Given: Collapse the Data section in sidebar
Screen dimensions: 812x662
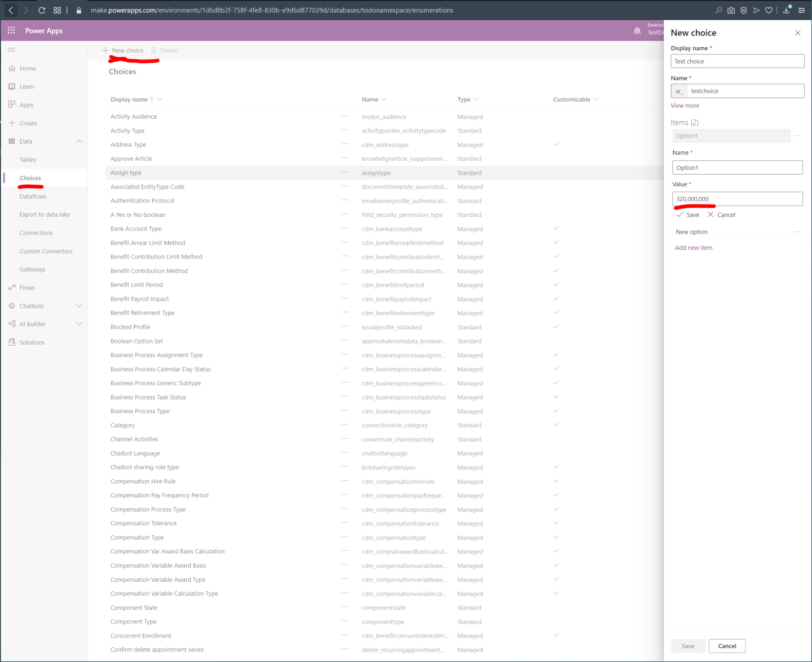Looking at the screenshot, I should pyautogui.click(x=79, y=141).
